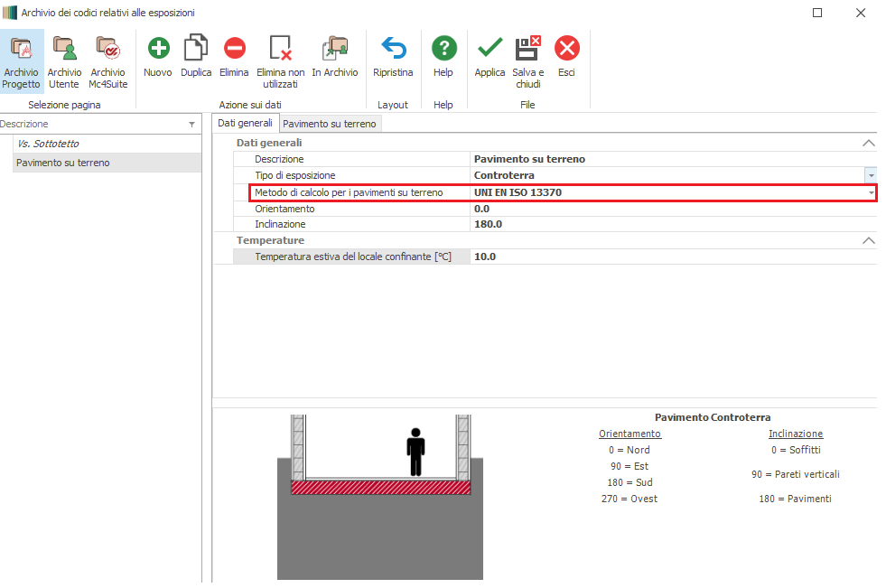Switch to Pavimento su terreno tab
Screen dimensions: 886x588
(330, 124)
